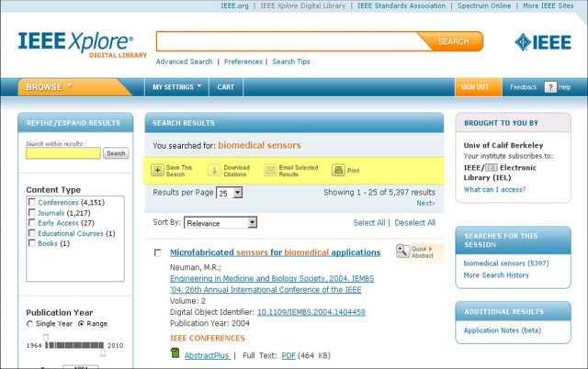Screen dimensions: 588x369
Task: Click the Download Citations arrow icon
Action: coord(214,171)
